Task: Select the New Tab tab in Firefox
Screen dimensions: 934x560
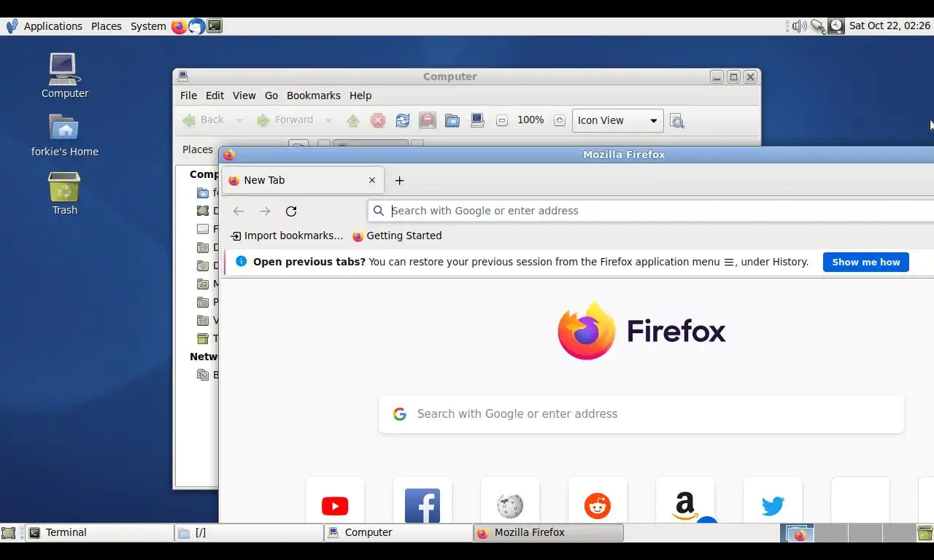Action: 303,180
